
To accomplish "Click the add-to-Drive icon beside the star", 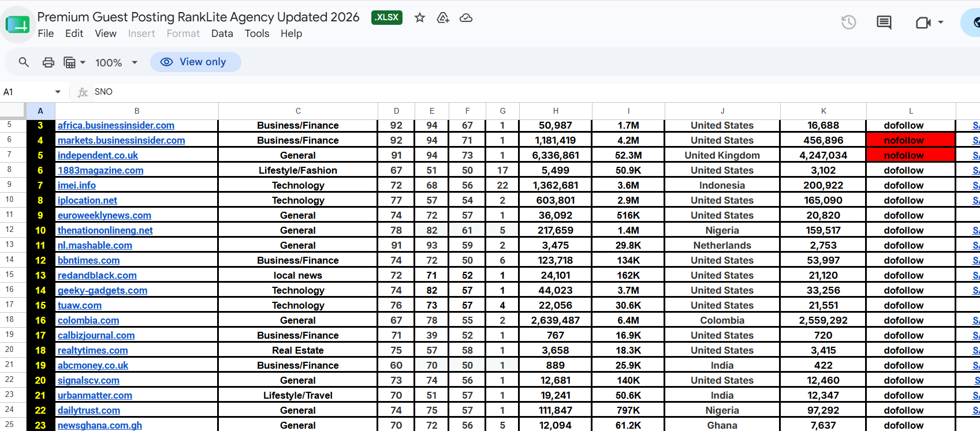I will pos(443,18).
